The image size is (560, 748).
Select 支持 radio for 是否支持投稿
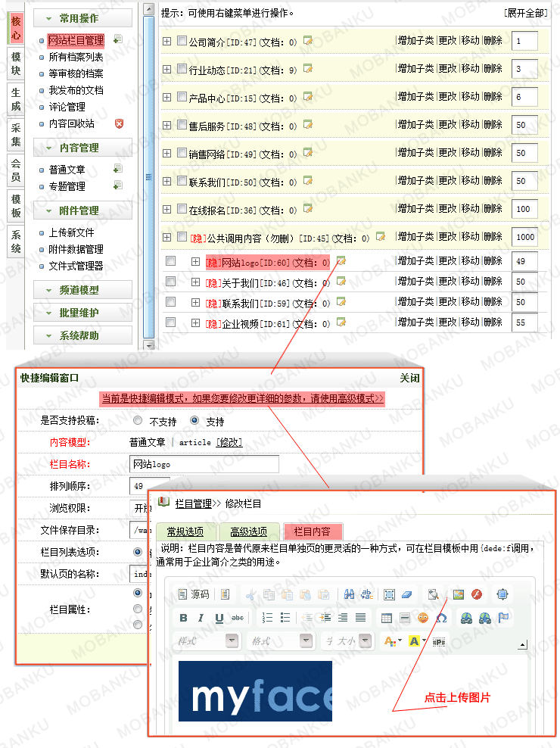click(x=194, y=420)
